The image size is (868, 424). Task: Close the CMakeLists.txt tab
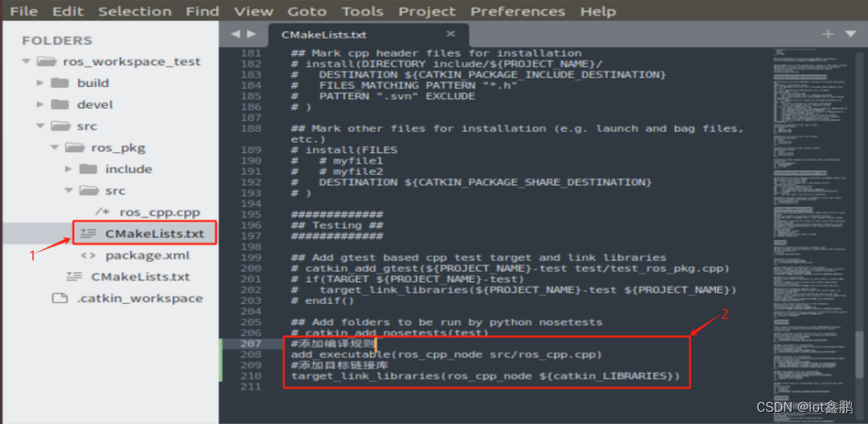(451, 34)
